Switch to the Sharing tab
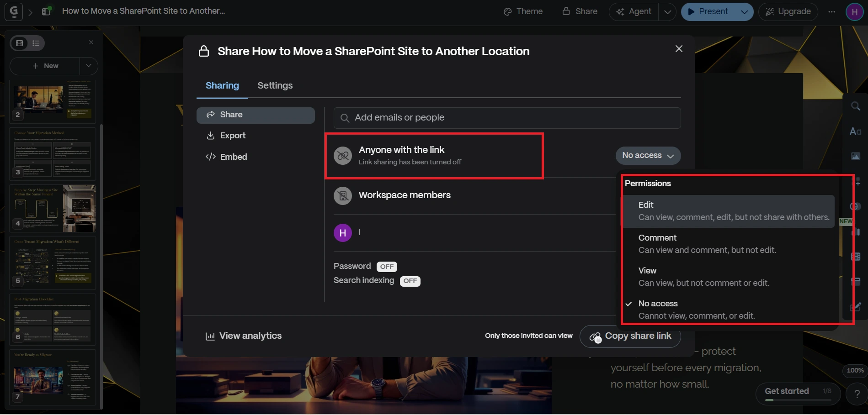Image resolution: width=868 pixels, height=415 pixels. click(x=222, y=85)
